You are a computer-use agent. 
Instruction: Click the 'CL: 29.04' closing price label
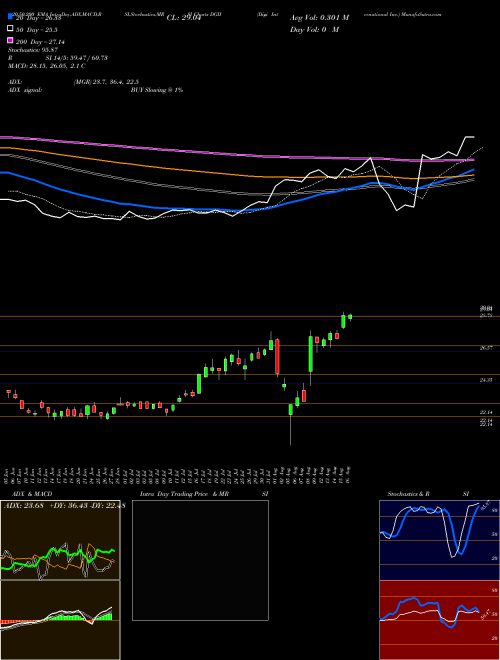click(184, 18)
